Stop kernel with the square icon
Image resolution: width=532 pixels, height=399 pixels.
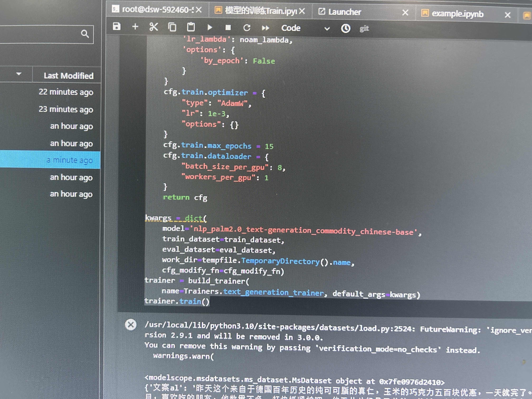tap(228, 28)
